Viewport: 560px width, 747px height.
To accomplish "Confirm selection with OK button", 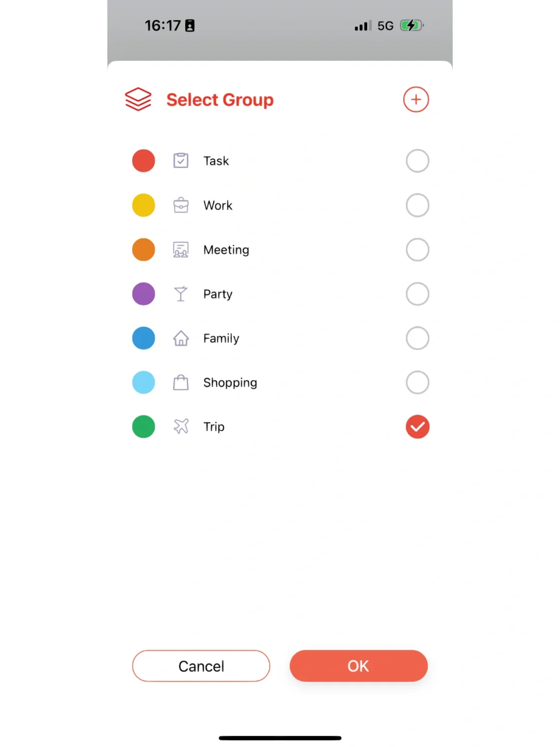I will coord(358,666).
